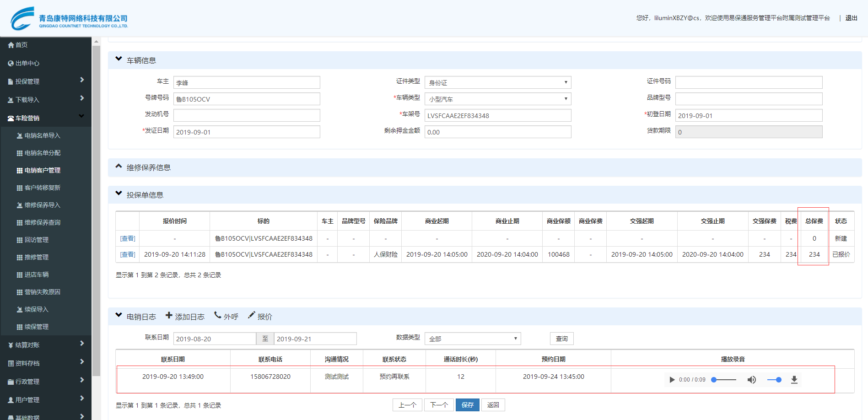Open the 数据类型 dropdown
Image resolution: width=868 pixels, height=420 pixels.
pyautogui.click(x=472, y=339)
